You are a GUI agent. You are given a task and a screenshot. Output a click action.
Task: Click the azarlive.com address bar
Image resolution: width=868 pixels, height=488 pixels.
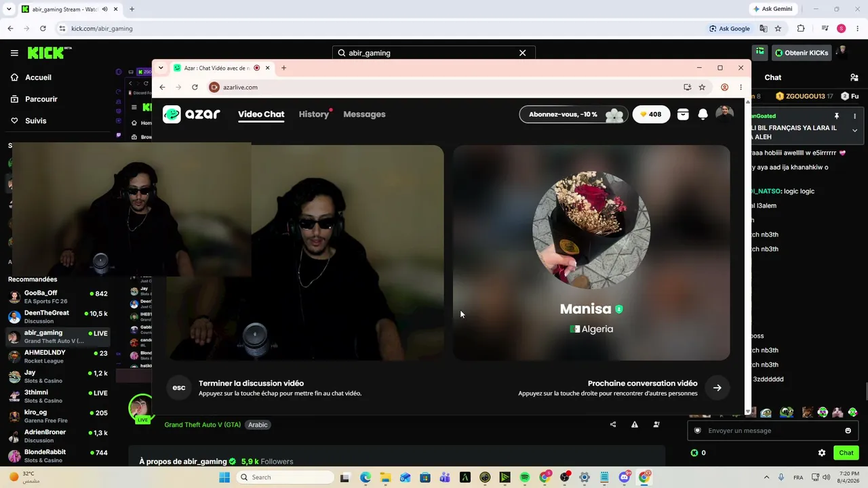tap(444, 87)
